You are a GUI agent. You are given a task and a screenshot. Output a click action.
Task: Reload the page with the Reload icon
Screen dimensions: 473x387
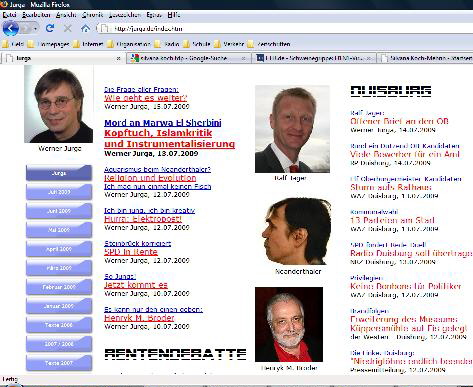tap(50, 28)
